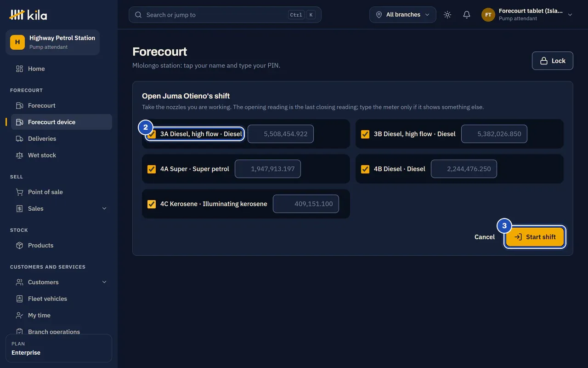Click the 4B Diesel reading 2,244,476.250 field
Screen dimensions: 588x368
pyautogui.click(x=464, y=169)
